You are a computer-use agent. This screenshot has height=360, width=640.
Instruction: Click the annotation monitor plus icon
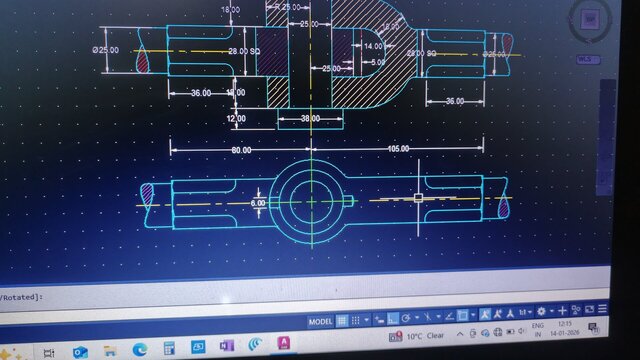coord(562,311)
